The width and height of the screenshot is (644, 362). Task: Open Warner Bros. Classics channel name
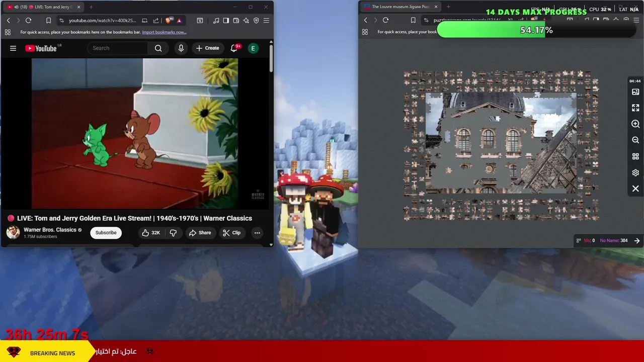(50, 230)
